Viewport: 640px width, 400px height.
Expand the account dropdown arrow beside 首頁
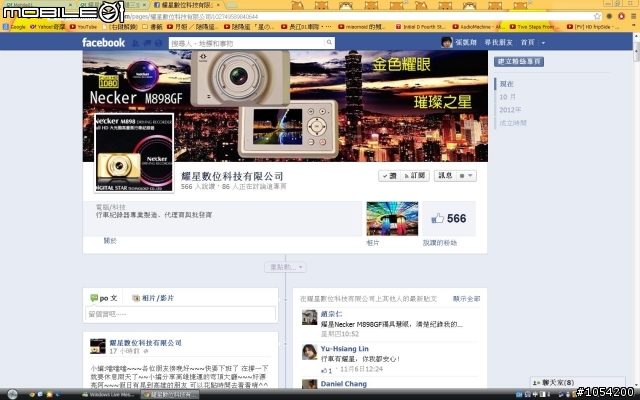(543, 42)
